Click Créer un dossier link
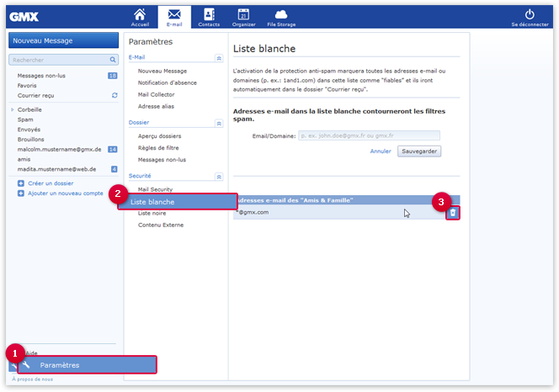 51,183
